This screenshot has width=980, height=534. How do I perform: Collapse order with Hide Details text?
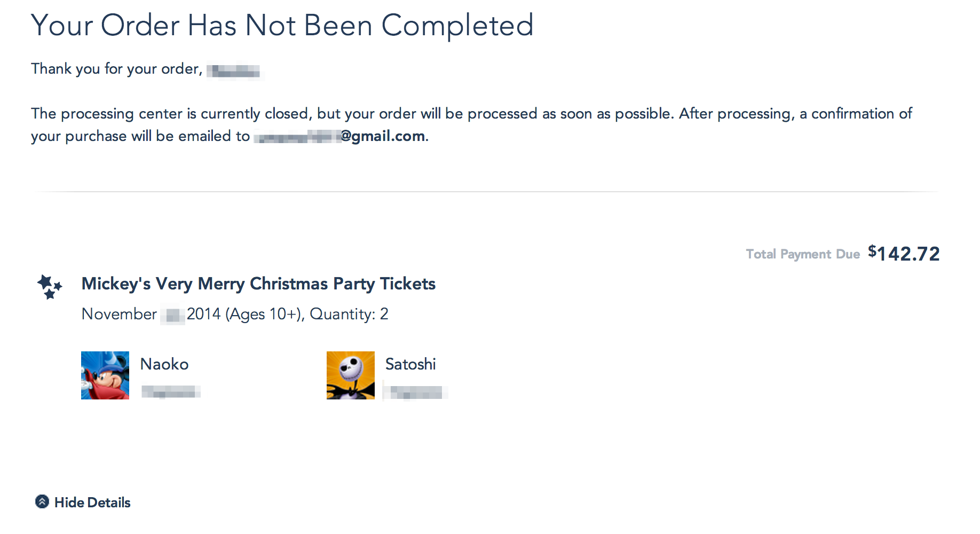92,502
